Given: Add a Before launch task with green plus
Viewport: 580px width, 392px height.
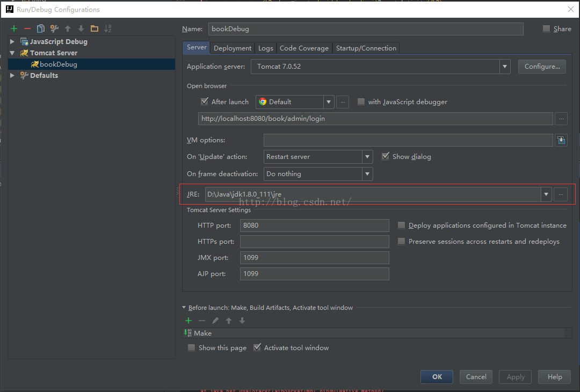Looking at the screenshot, I should 189,321.
